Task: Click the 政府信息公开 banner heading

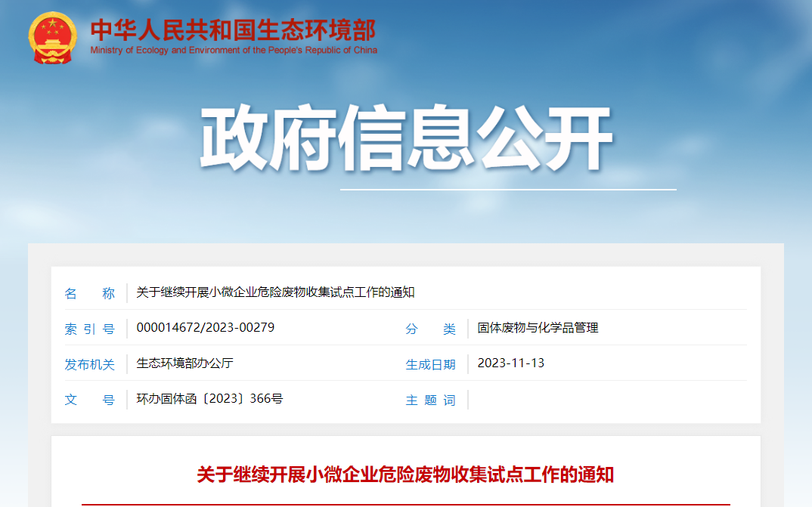Action: pos(406,140)
